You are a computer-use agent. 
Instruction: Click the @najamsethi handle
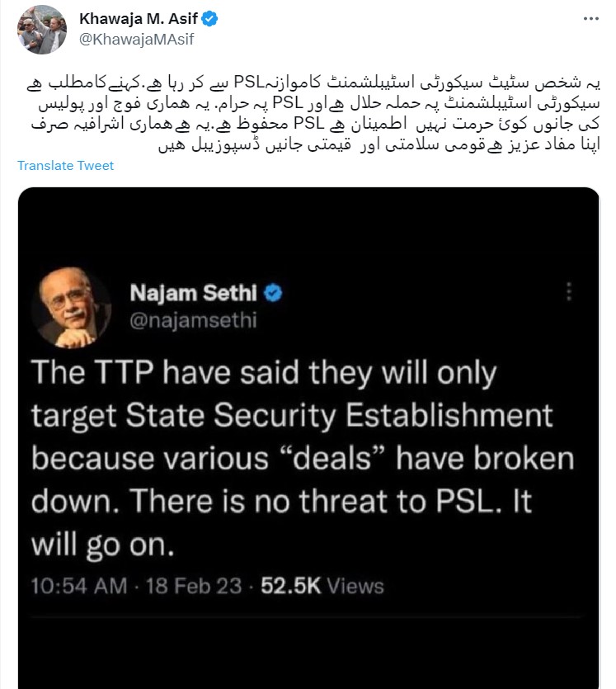pyautogui.click(x=181, y=316)
